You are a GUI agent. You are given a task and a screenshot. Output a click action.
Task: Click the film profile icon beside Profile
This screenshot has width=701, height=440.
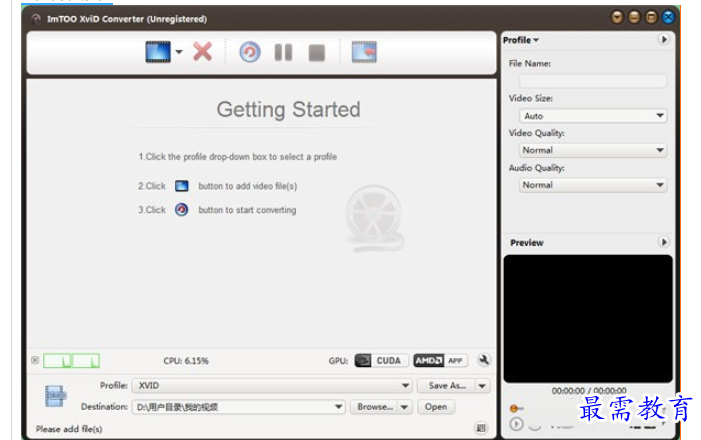(55, 396)
